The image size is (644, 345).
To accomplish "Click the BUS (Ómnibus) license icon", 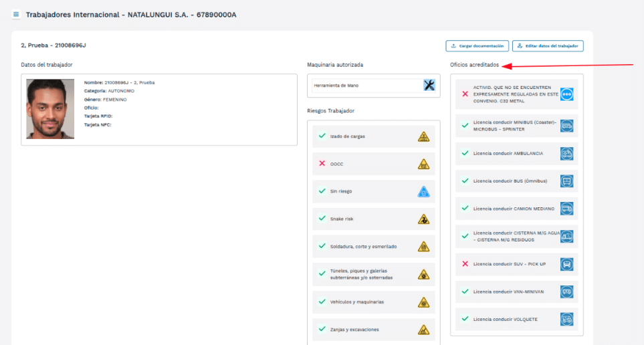I will [566, 181].
